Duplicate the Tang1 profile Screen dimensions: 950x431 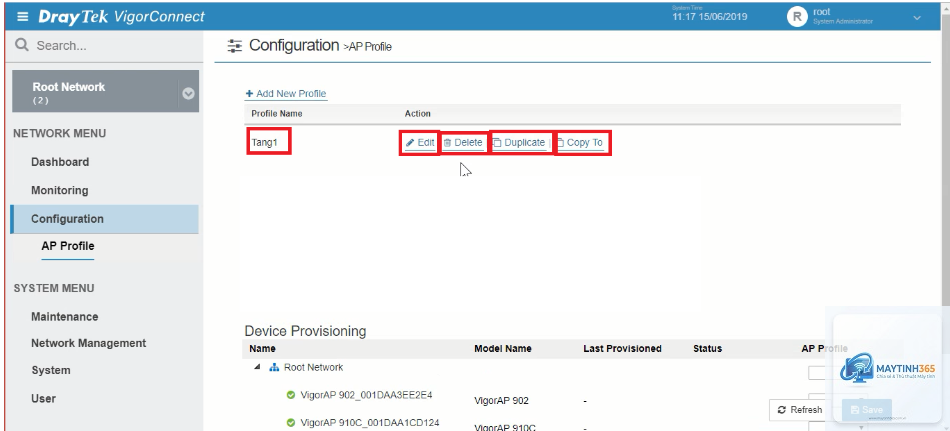pos(519,143)
